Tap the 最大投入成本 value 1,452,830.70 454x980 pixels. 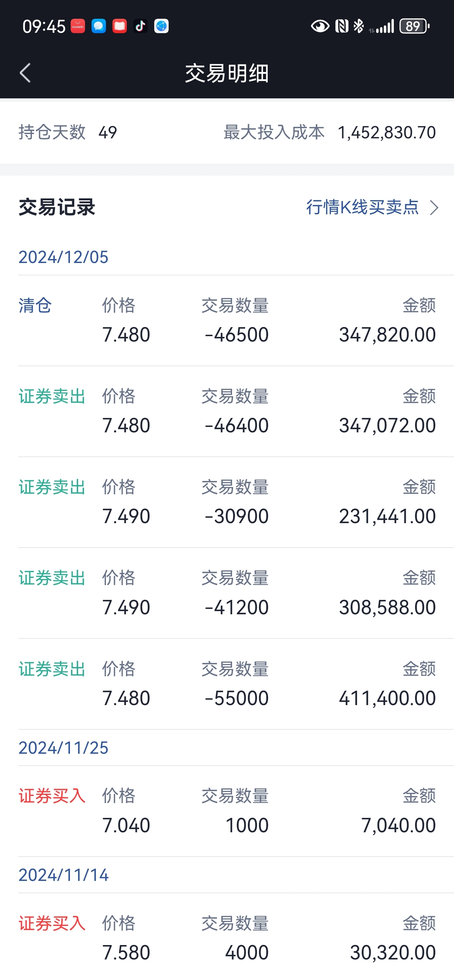[387, 132]
